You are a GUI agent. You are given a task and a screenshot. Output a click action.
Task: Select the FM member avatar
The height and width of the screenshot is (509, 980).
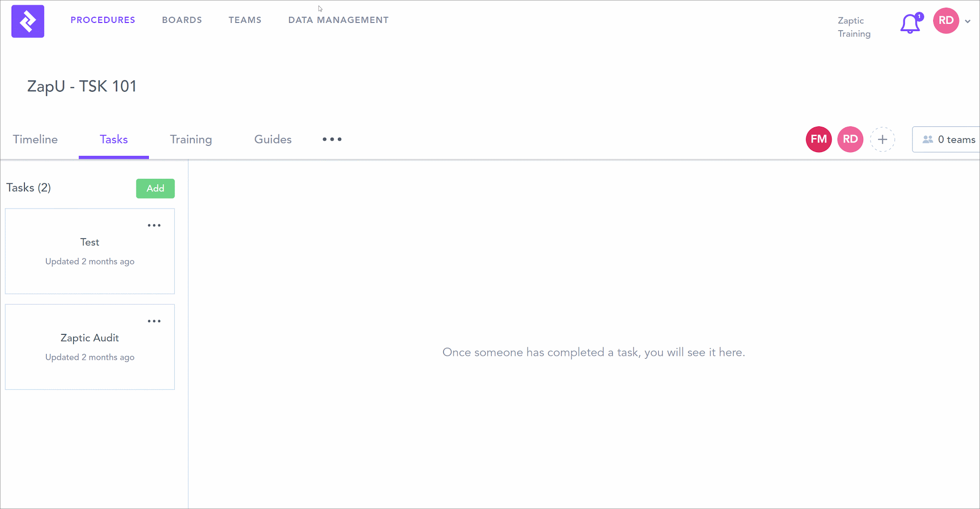click(x=818, y=139)
